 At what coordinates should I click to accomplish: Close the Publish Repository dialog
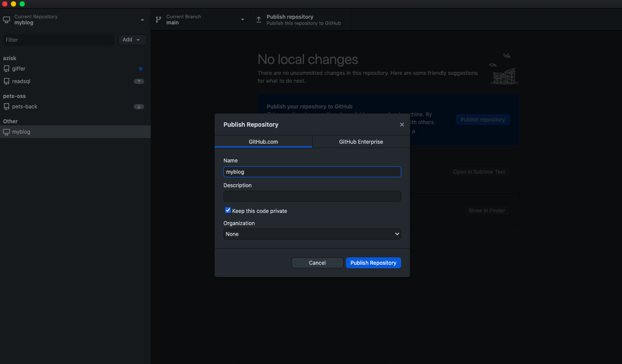pyautogui.click(x=402, y=125)
